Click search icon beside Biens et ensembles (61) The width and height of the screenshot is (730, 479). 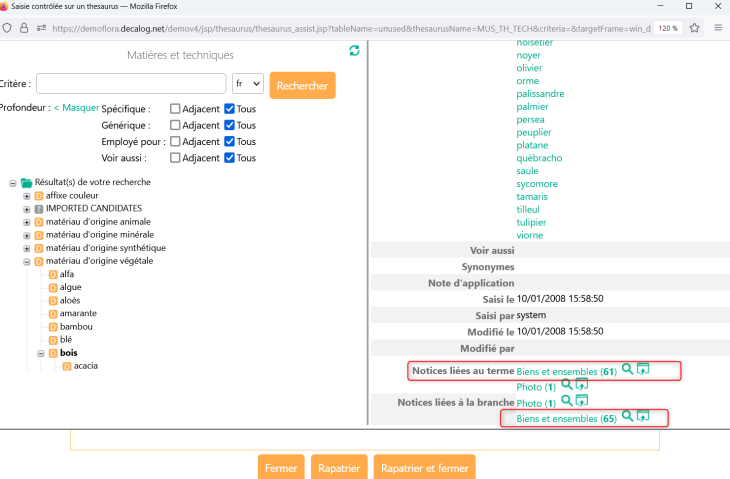[x=627, y=369]
